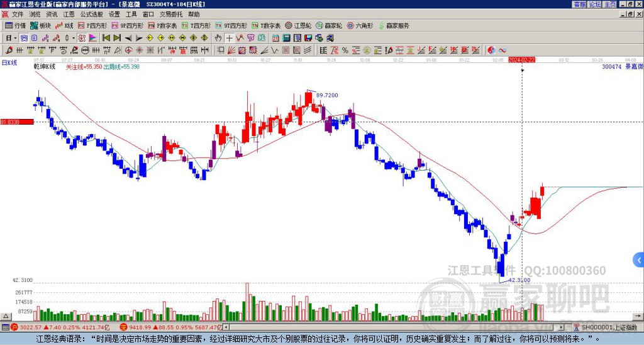Open the 浏览 menu
This screenshot has width=644, height=345.
(x=35, y=14)
